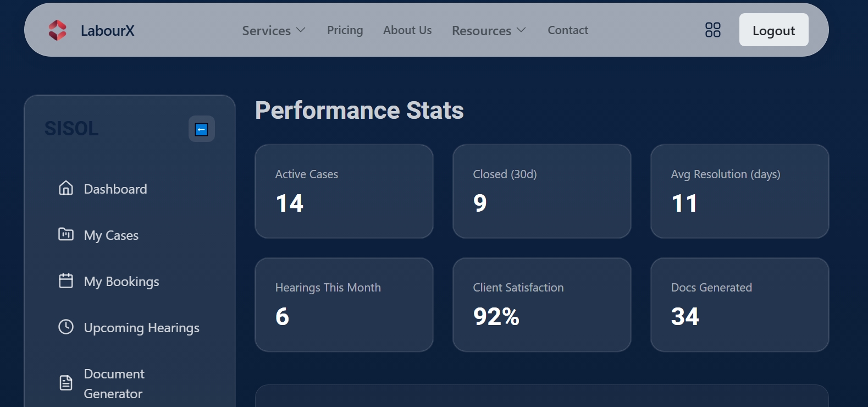Click the My Cases folder icon
The image size is (868, 407).
click(x=66, y=234)
